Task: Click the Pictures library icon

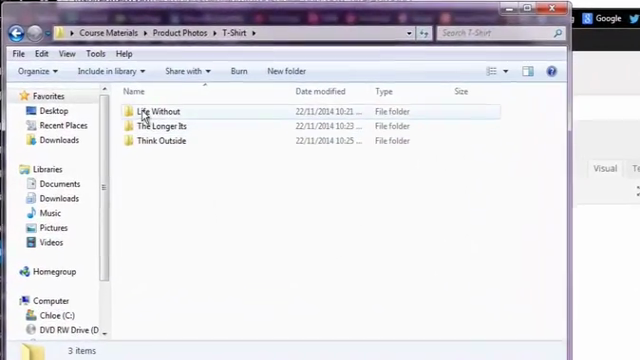Action: pos(31,228)
